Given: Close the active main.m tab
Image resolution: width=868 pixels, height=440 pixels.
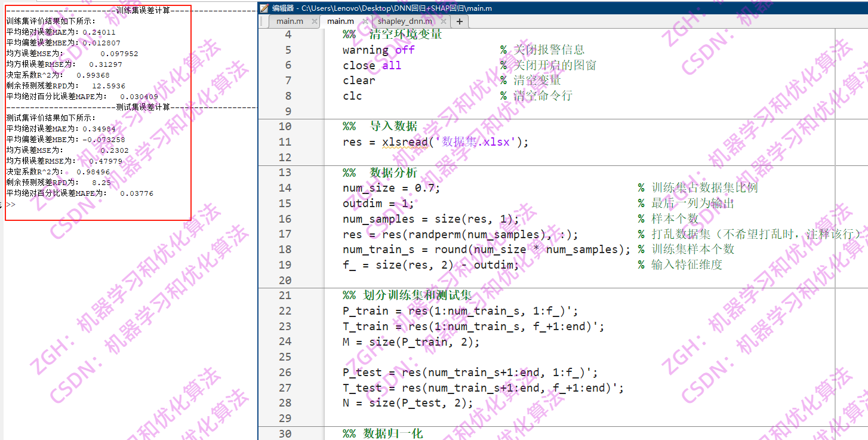Looking at the screenshot, I should pyautogui.click(x=365, y=21).
